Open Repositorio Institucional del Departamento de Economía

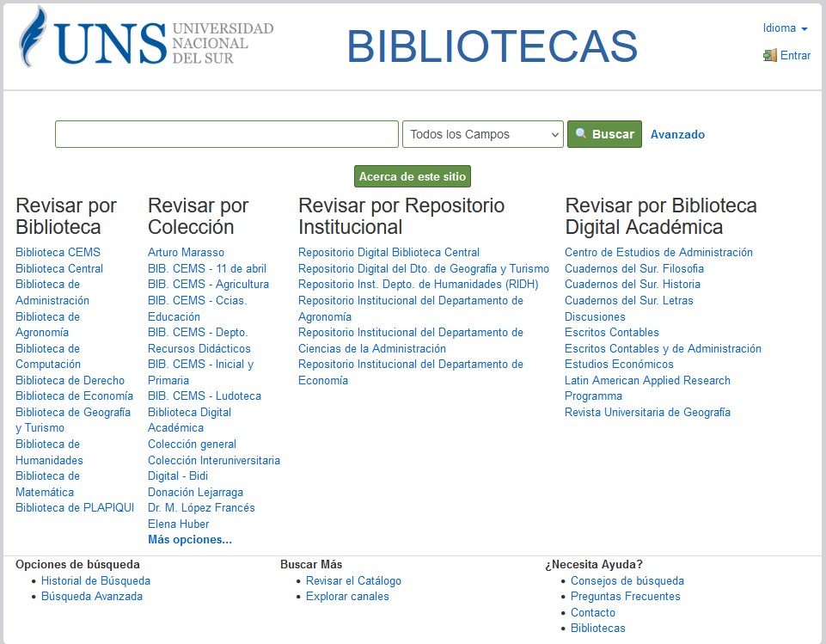(410, 372)
